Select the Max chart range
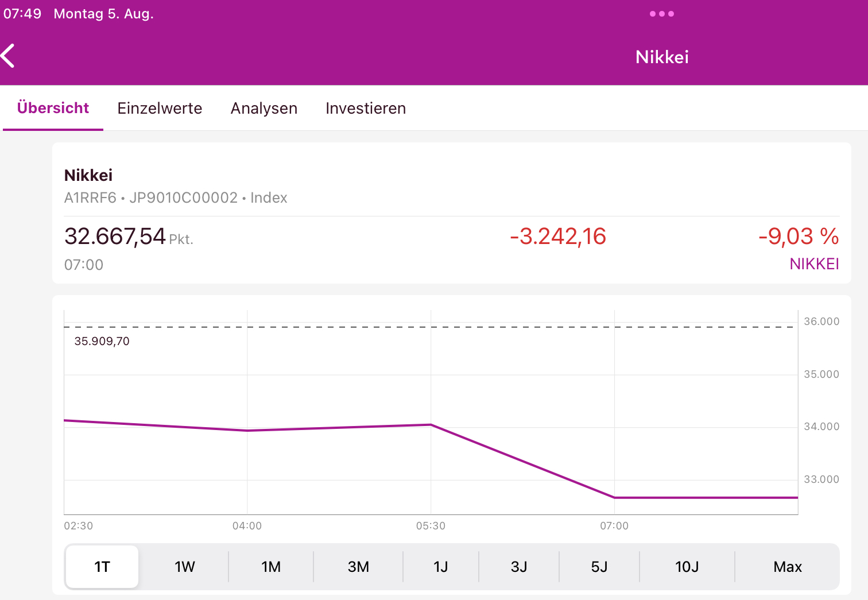The height and width of the screenshot is (600, 868). tap(787, 567)
